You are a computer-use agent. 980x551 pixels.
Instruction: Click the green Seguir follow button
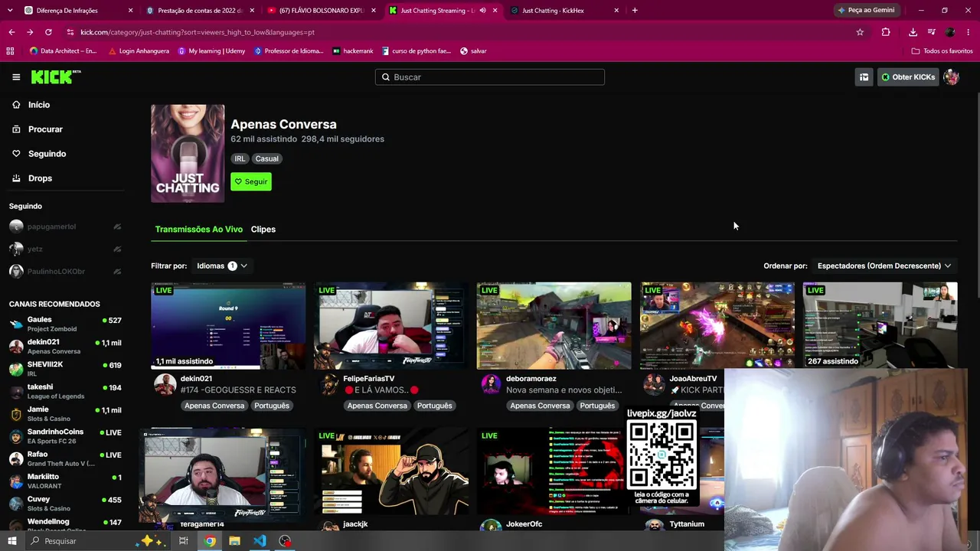click(x=251, y=181)
